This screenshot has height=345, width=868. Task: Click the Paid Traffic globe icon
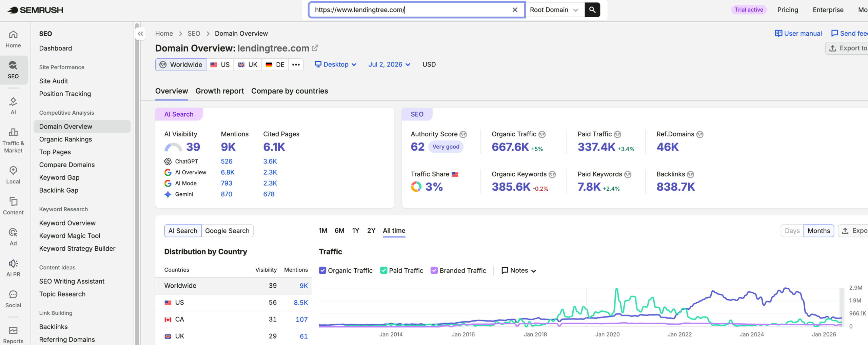pos(618,134)
